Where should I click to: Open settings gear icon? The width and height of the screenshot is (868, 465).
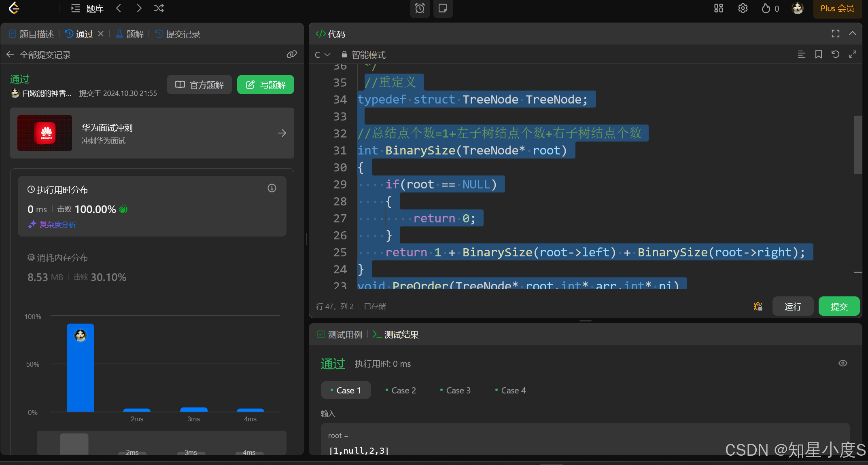743,8
